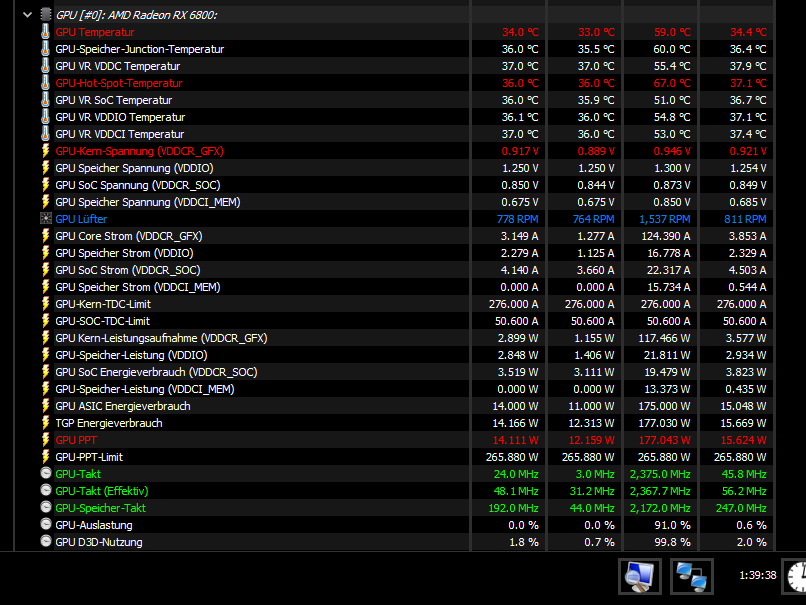The width and height of the screenshot is (806, 605).
Task: Click lightning icon of GPU Kern-Leistungsaufnahme row
Action: click(45, 338)
